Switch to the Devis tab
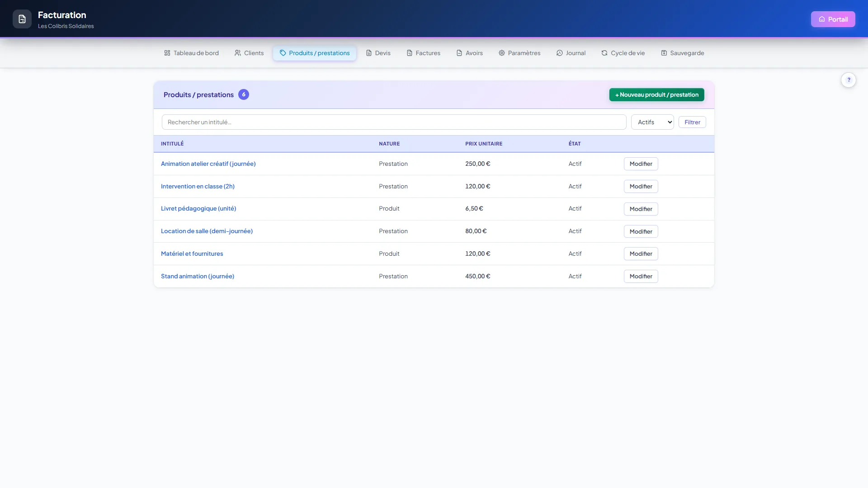 [378, 53]
